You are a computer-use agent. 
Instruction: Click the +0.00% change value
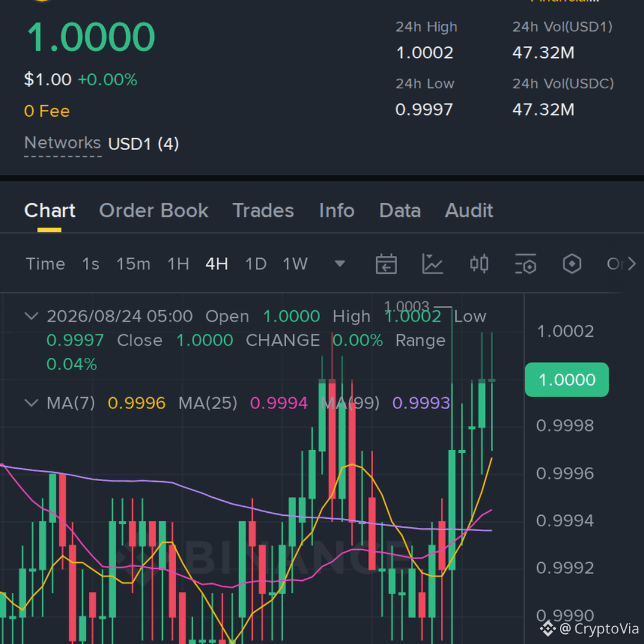coord(107,80)
